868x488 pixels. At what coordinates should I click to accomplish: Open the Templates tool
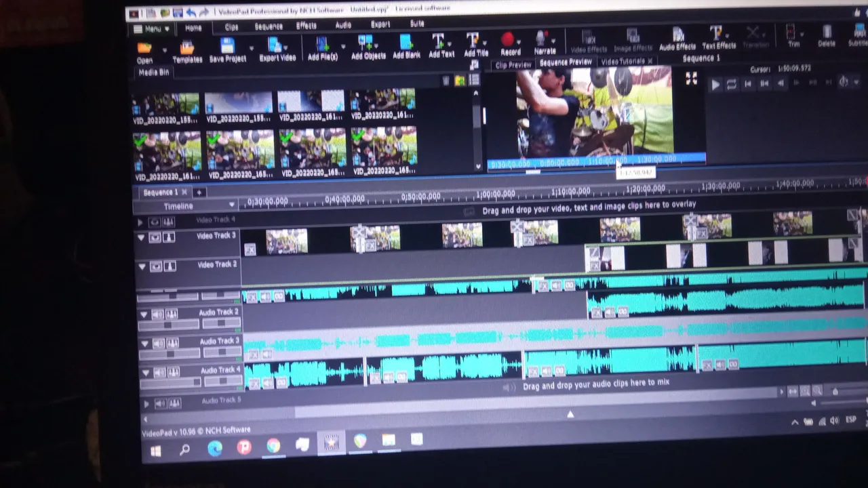click(x=187, y=47)
